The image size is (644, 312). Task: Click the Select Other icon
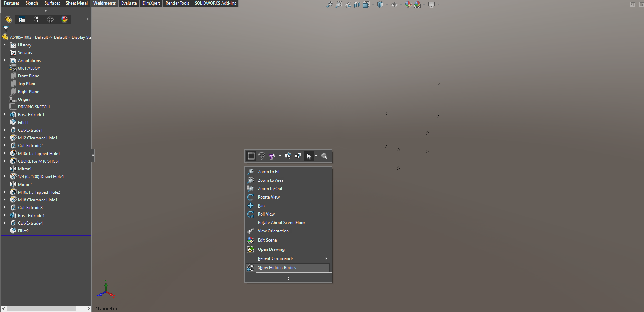298,156
